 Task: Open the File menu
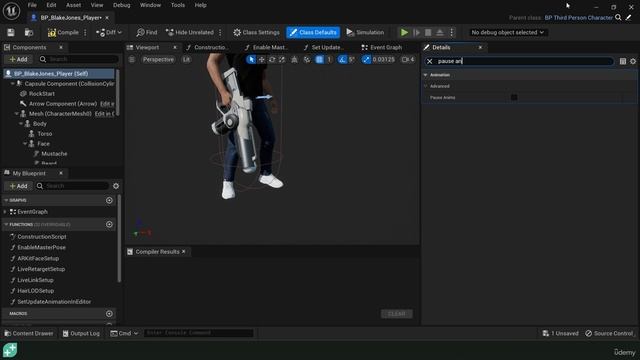pyautogui.click(x=32, y=5)
